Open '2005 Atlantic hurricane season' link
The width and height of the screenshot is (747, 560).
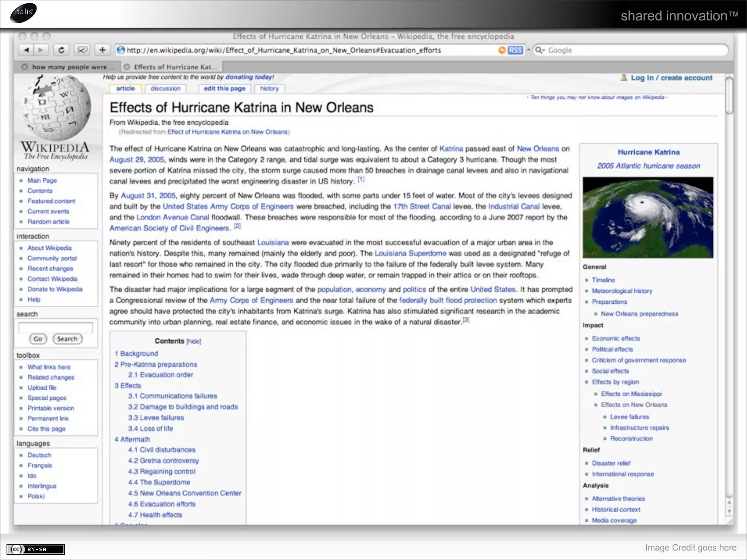pos(649,166)
